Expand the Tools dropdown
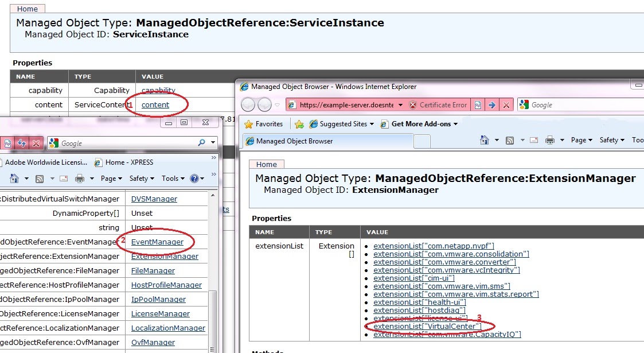Viewport: 644px width, 353px height. pyautogui.click(x=170, y=179)
